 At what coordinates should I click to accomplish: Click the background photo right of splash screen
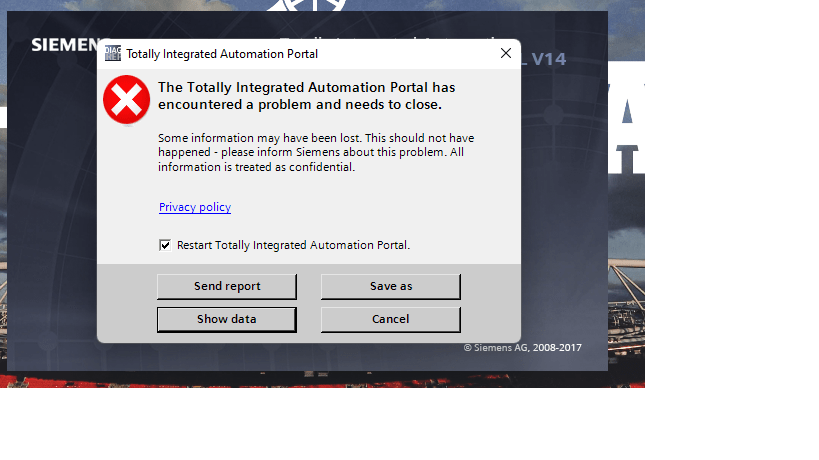click(627, 250)
